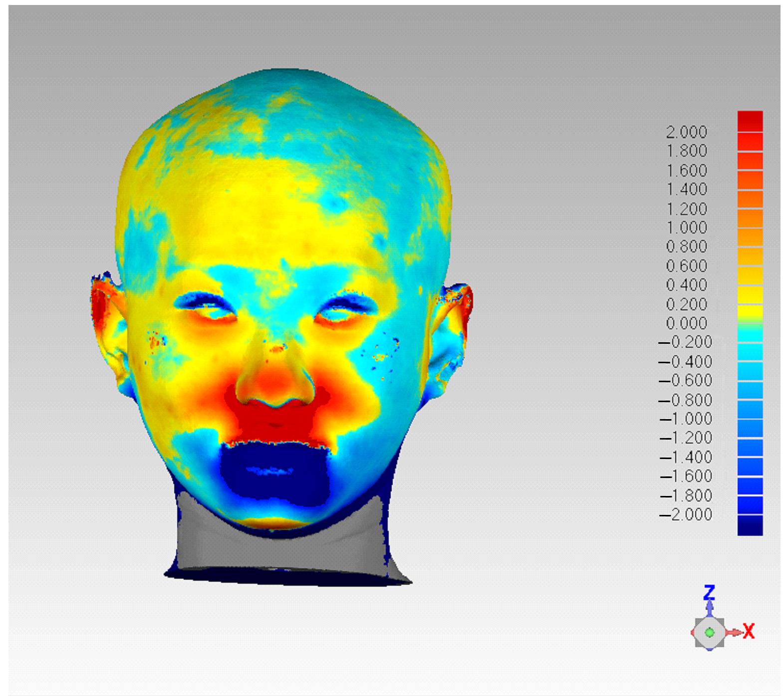Click the −2.000 legend value label
Image resolution: width=784 pixels, height=696 pixels.
click(685, 514)
